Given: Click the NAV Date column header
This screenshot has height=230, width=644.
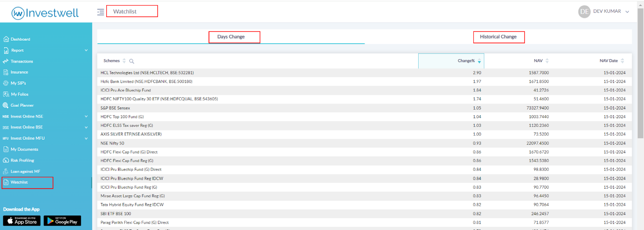Looking at the screenshot, I should (x=609, y=61).
